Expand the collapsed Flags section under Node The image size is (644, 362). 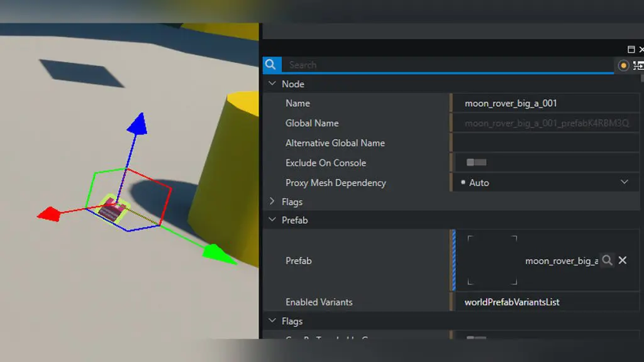coord(272,202)
